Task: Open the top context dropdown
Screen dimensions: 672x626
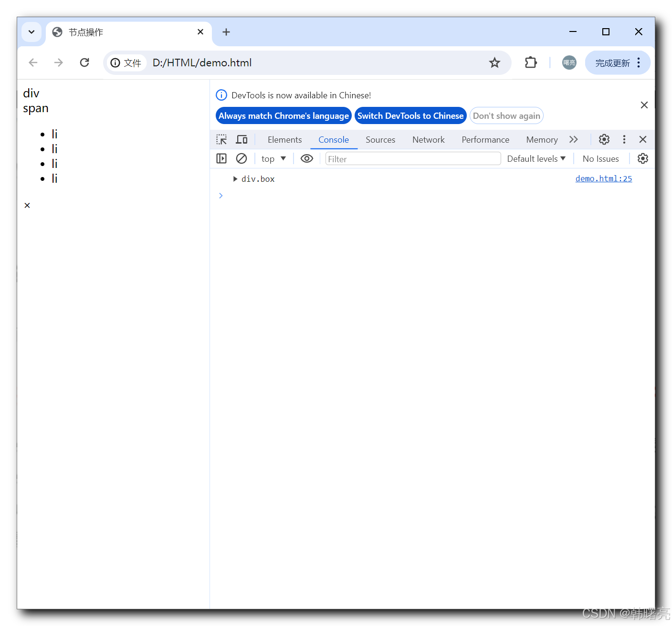Action: [x=273, y=158]
